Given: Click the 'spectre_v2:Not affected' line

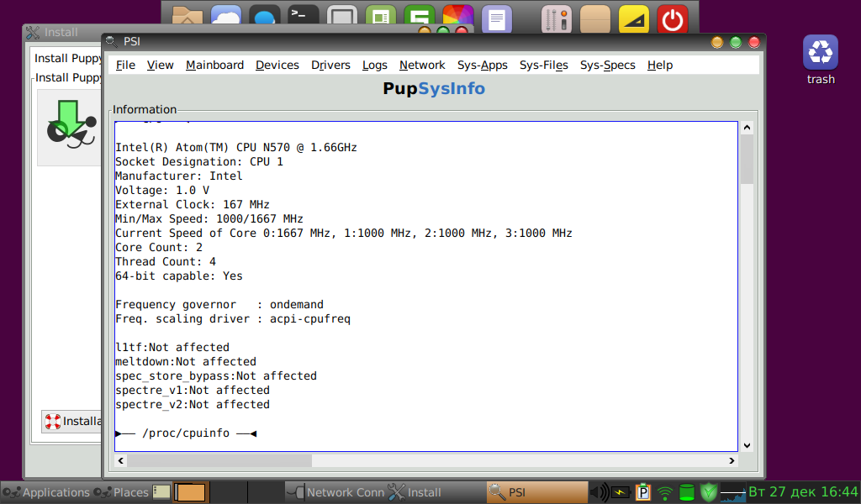Looking at the screenshot, I should click(193, 404).
